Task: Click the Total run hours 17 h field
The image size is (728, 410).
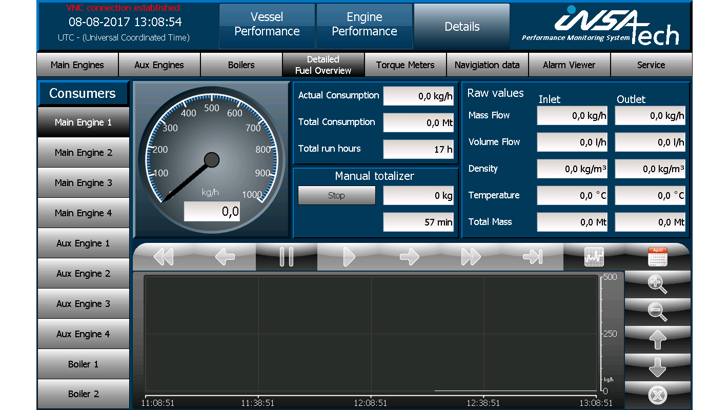Action: click(418, 149)
